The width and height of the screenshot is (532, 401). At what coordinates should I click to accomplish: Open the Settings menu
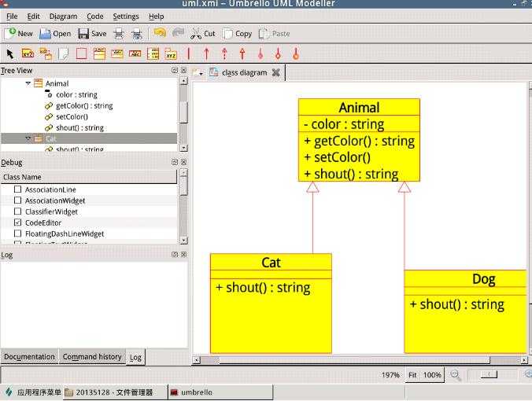(x=126, y=17)
